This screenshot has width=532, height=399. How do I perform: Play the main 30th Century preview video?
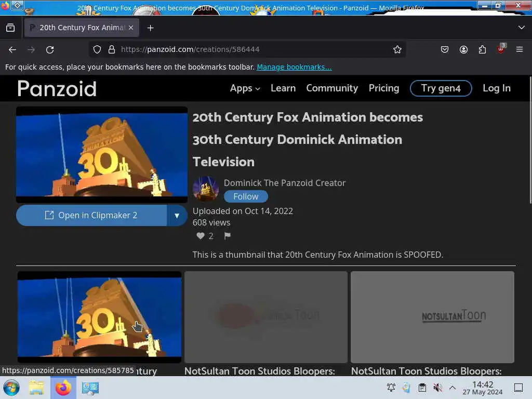tap(102, 155)
